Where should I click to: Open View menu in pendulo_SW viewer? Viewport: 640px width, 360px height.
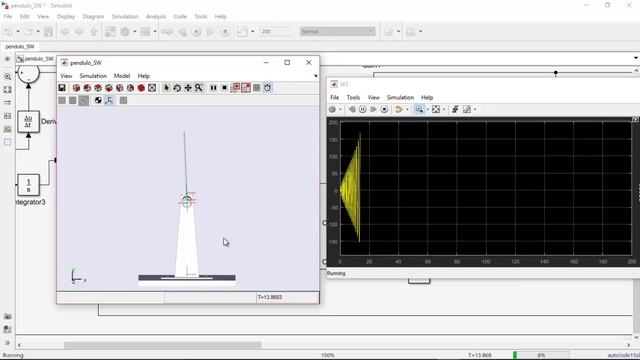tap(66, 76)
